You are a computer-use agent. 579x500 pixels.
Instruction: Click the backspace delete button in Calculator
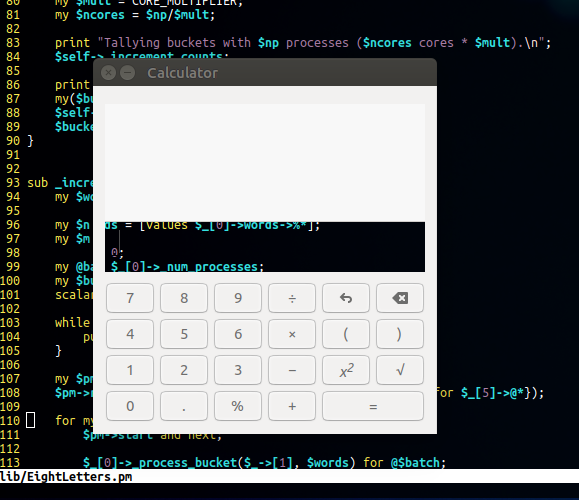[x=400, y=298]
